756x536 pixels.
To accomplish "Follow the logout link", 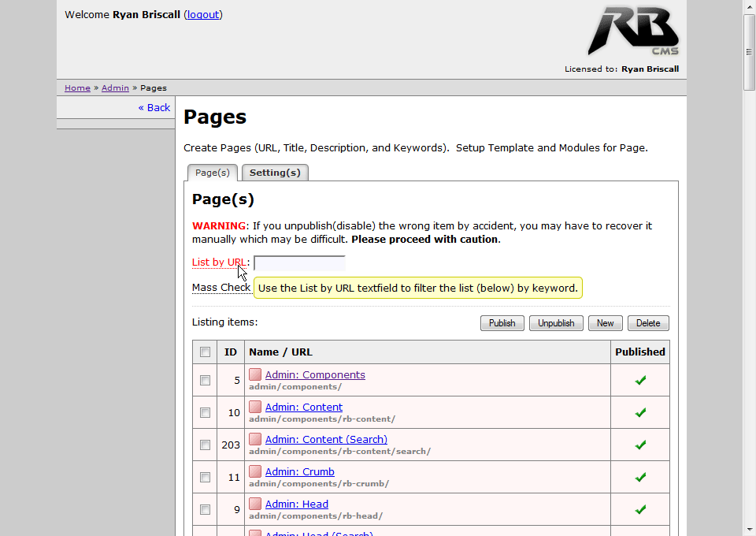I will pos(203,14).
